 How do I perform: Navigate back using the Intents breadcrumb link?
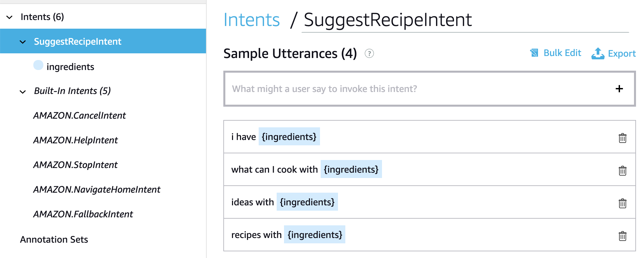pyautogui.click(x=252, y=20)
